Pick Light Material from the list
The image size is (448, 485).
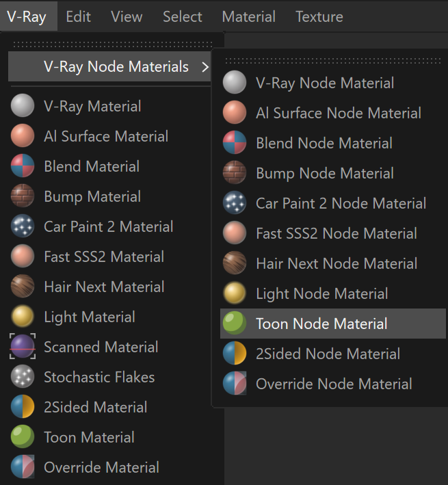(x=109, y=317)
